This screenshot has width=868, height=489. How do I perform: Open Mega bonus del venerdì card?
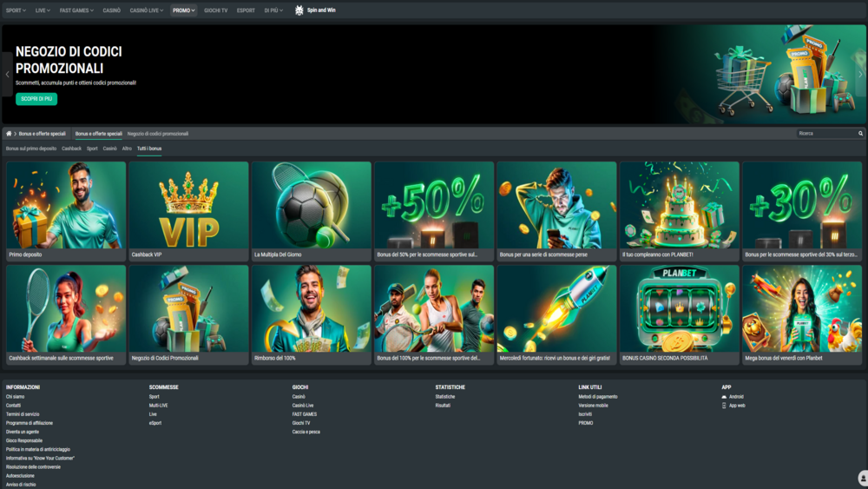point(802,314)
